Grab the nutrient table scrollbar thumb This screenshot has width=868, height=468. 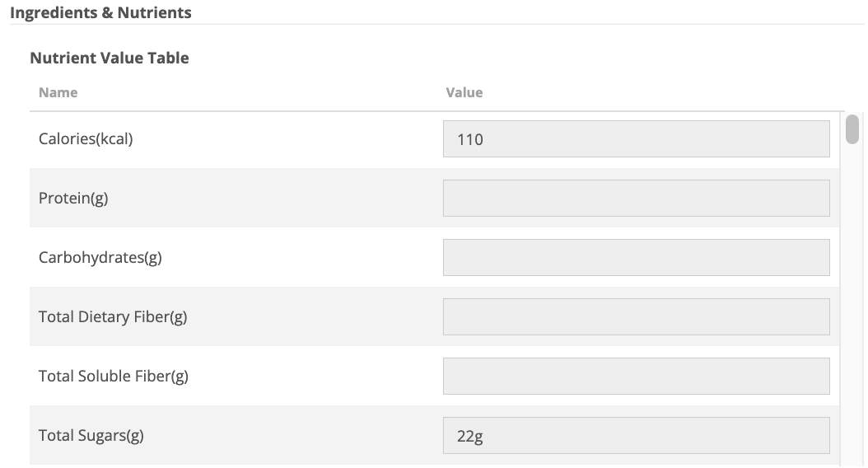(852, 129)
